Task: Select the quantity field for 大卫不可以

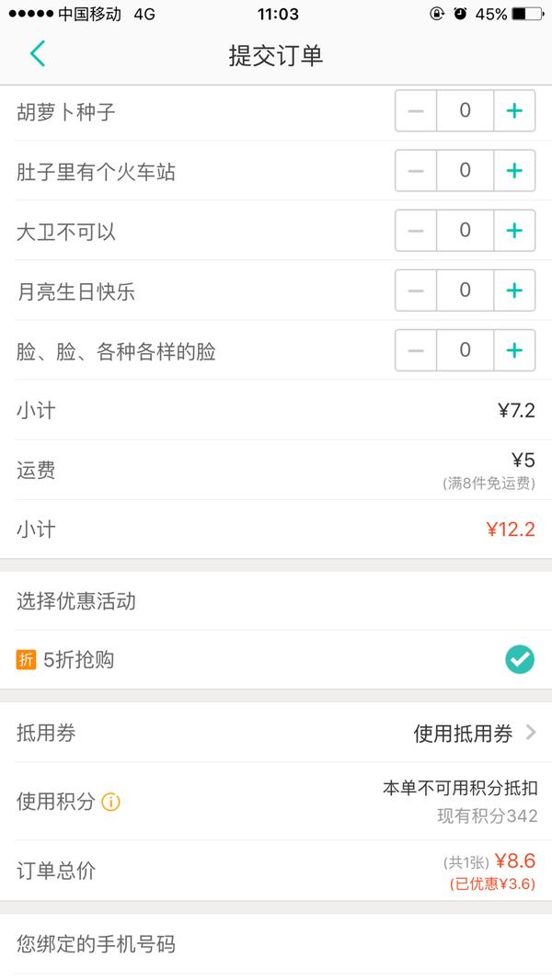Action: tap(466, 231)
